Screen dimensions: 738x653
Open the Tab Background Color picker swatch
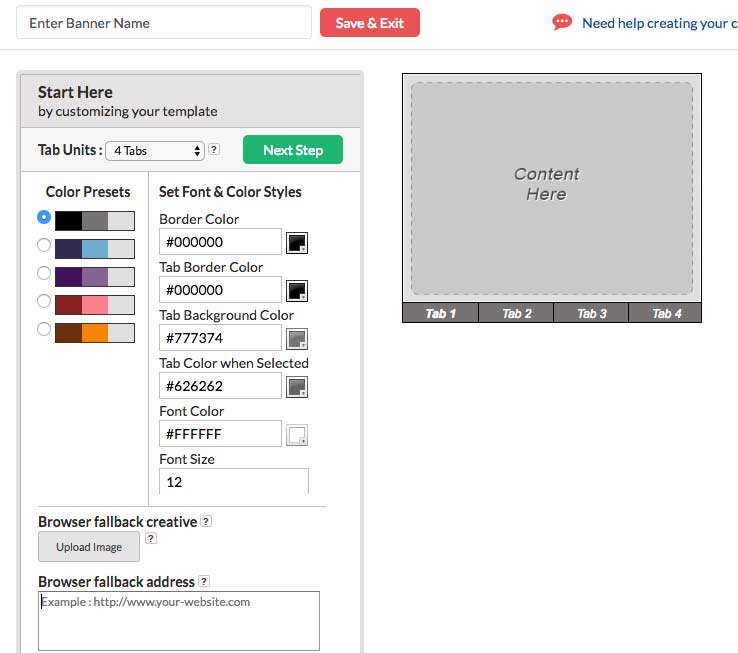pos(297,338)
